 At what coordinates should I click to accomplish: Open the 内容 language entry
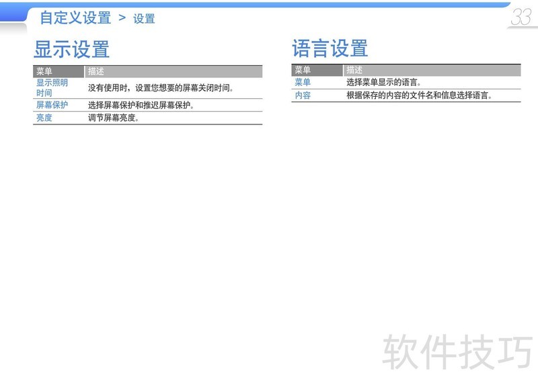click(303, 95)
